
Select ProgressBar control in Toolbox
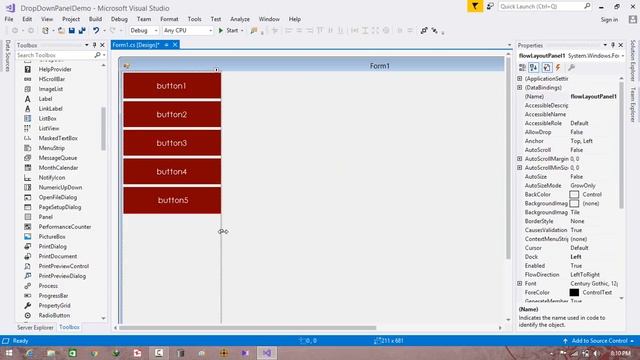(53, 296)
